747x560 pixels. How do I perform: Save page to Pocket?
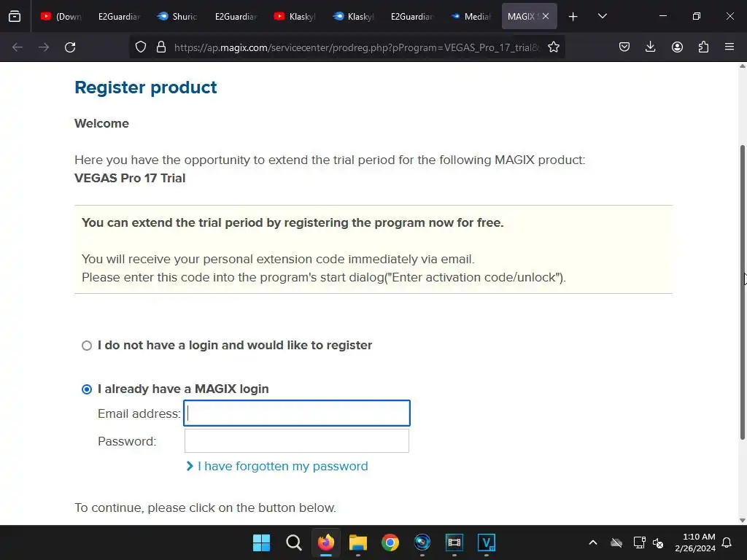point(624,47)
